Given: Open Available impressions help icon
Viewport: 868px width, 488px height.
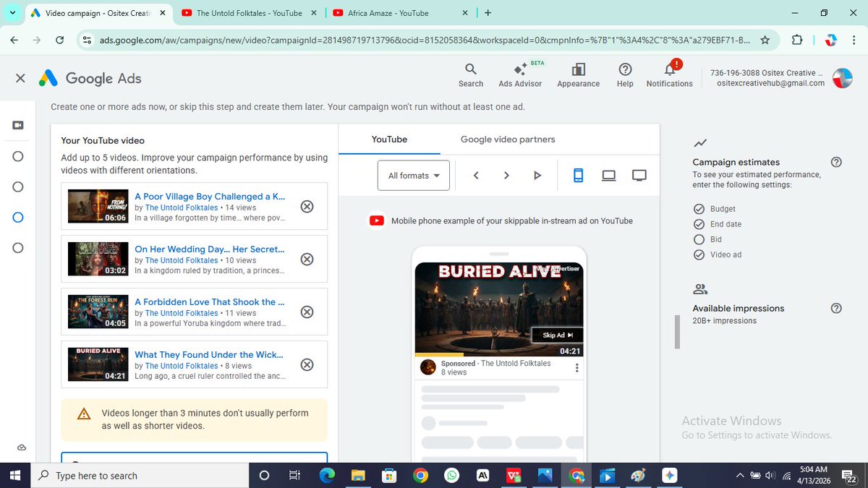Looking at the screenshot, I should pyautogui.click(x=836, y=308).
